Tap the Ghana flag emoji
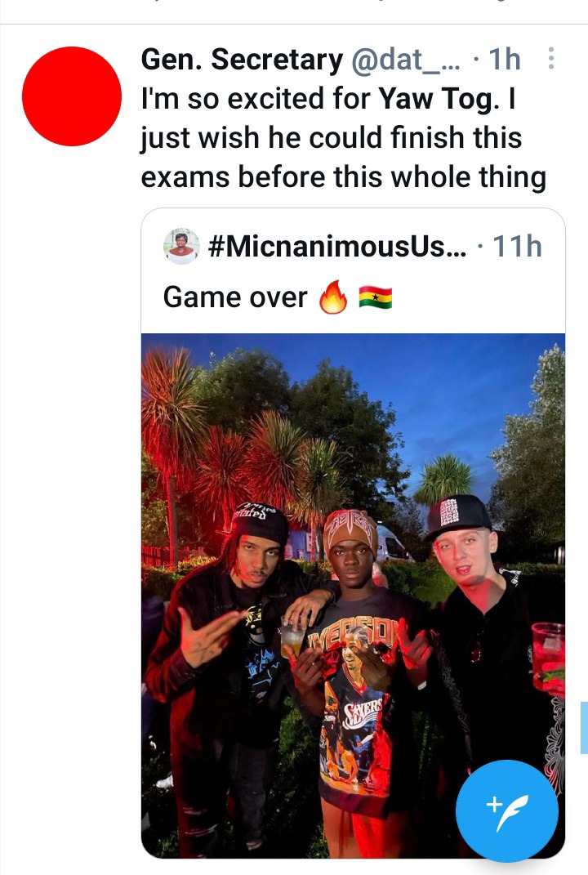This screenshot has height=875, width=588. 375,297
